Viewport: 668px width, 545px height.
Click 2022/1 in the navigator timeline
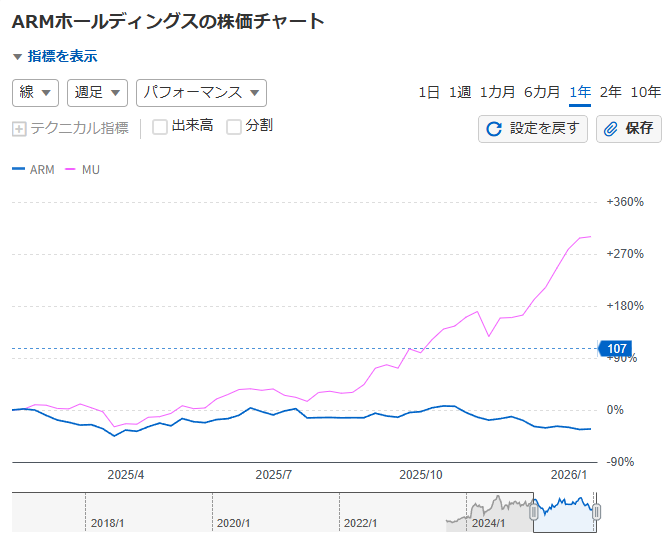[x=360, y=523]
